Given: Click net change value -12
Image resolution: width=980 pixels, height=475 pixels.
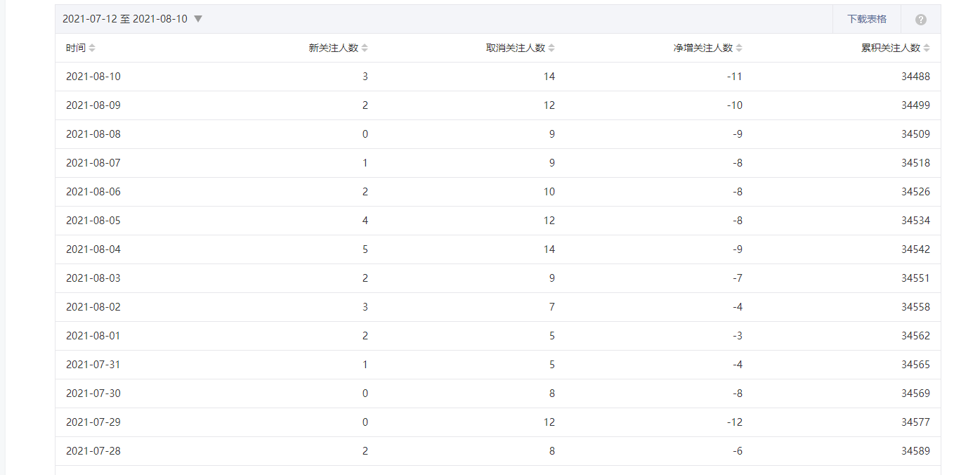Looking at the screenshot, I should tap(734, 422).
